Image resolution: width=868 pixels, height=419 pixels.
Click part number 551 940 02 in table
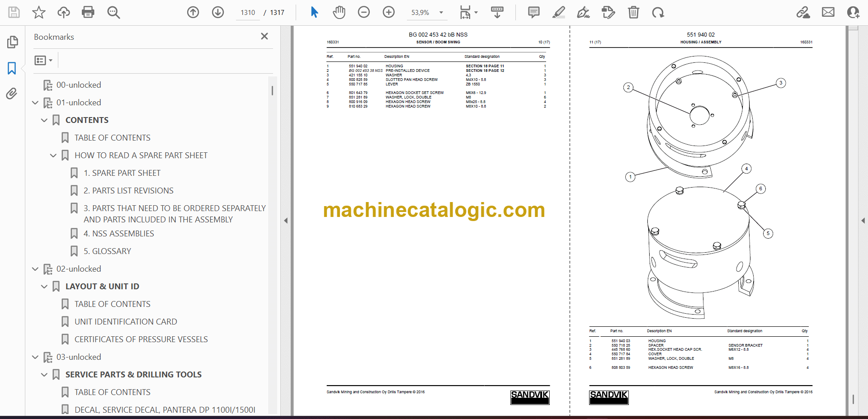tap(358, 66)
